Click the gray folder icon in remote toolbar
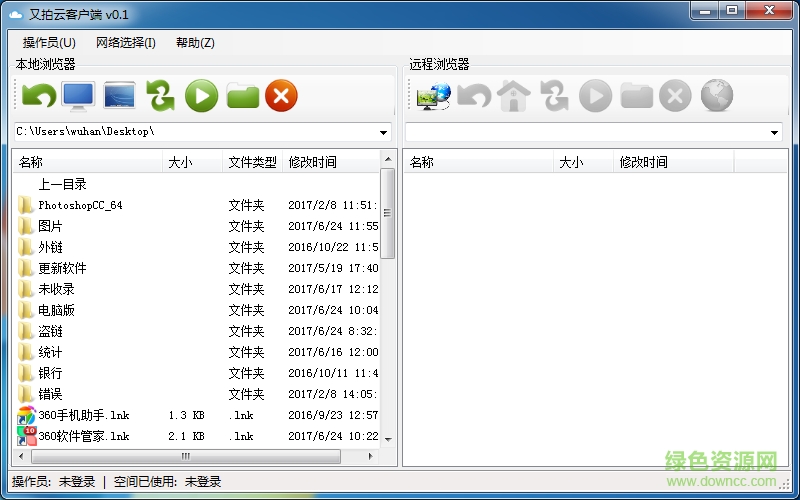The image size is (800, 500). (636, 95)
